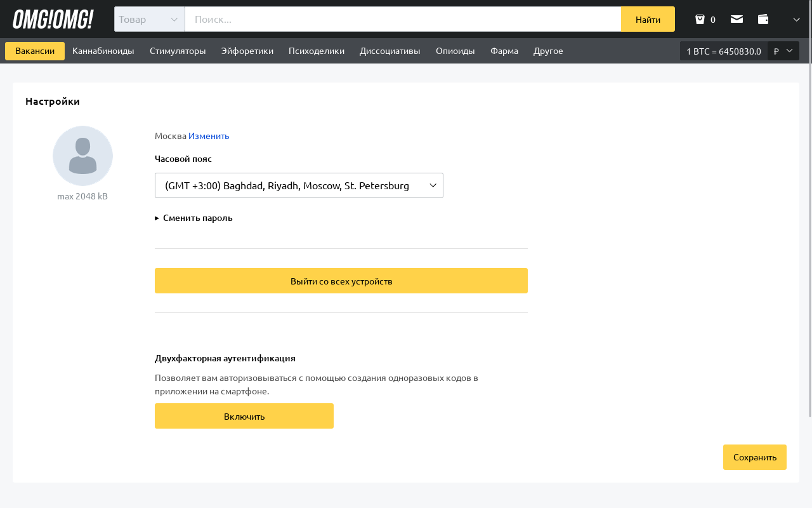Click Включить two-factor authentication button
The width and height of the screenshot is (812, 508).
point(244,416)
